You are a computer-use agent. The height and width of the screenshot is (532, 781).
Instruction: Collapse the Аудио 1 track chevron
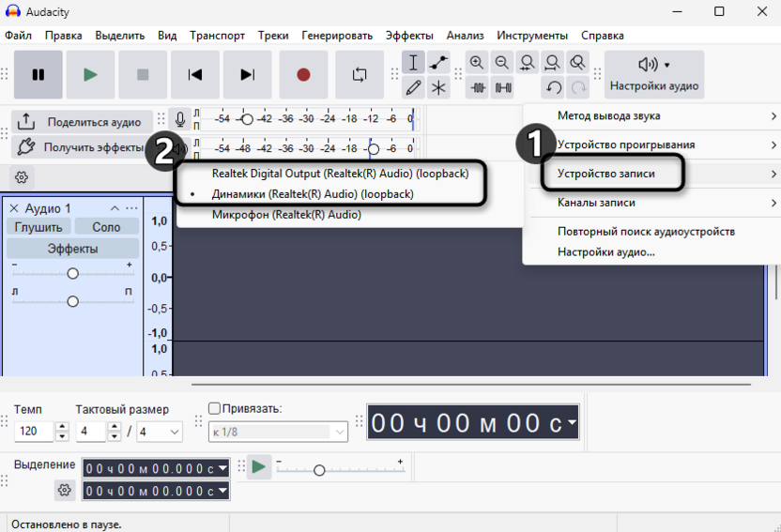[115, 208]
